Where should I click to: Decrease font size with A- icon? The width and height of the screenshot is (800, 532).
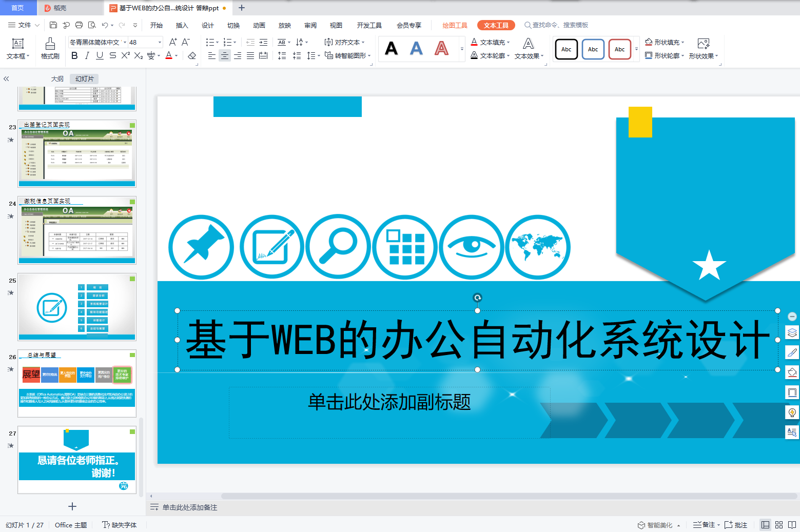[186, 42]
